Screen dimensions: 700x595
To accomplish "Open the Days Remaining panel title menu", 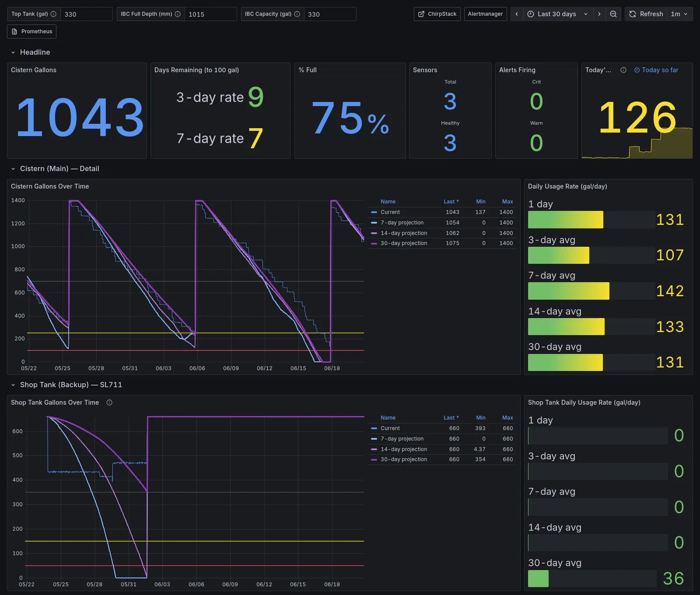I will coord(196,70).
